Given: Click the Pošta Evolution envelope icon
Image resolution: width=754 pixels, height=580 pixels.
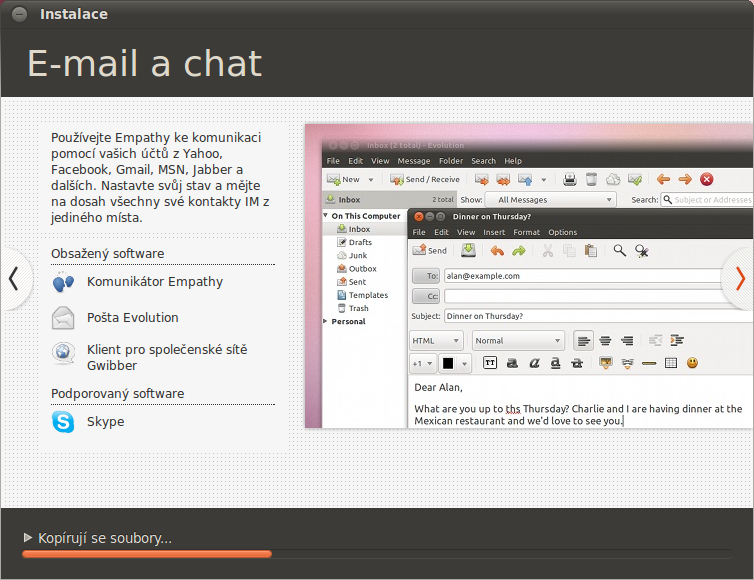Looking at the screenshot, I should click(63, 318).
